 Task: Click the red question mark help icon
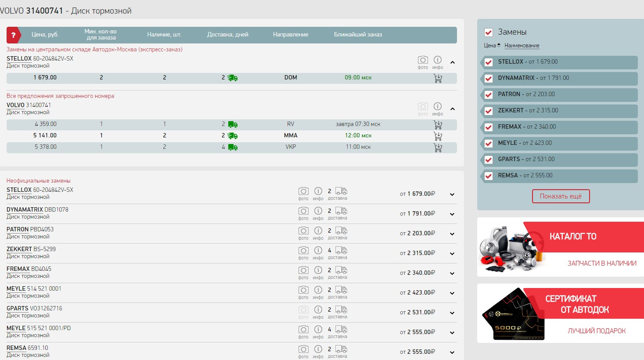(x=14, y=35)
